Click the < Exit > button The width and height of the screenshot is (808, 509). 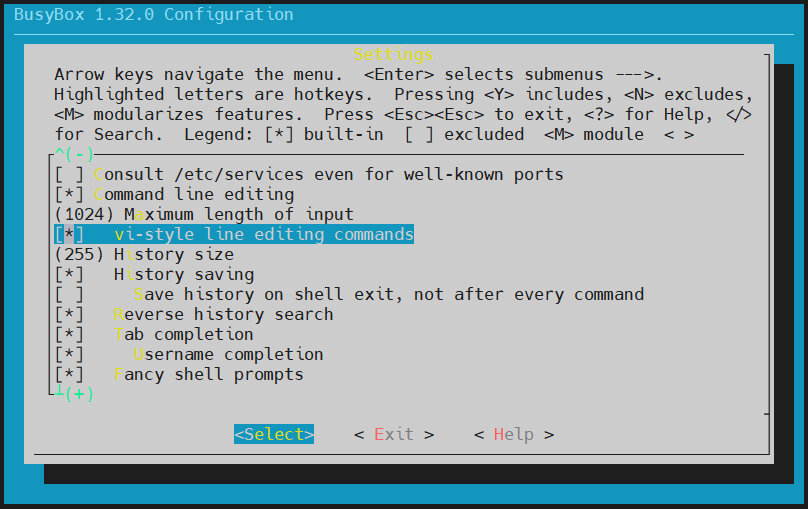(x=394, y=434)
